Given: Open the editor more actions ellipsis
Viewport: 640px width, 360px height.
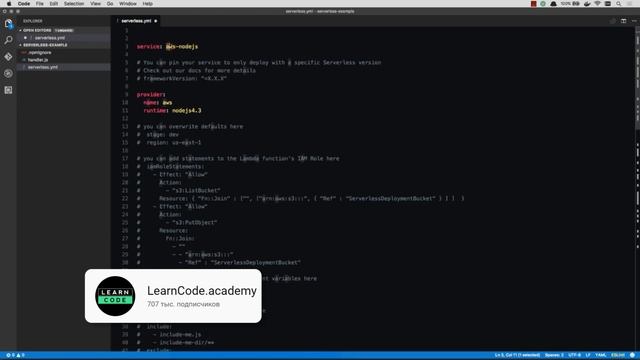Looking at the screenshot, I should 634,21.
